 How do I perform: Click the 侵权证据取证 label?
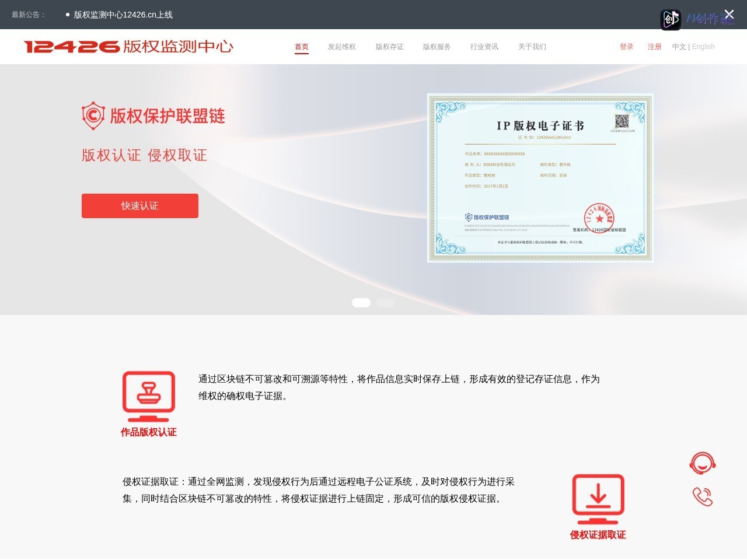(598, 535)
